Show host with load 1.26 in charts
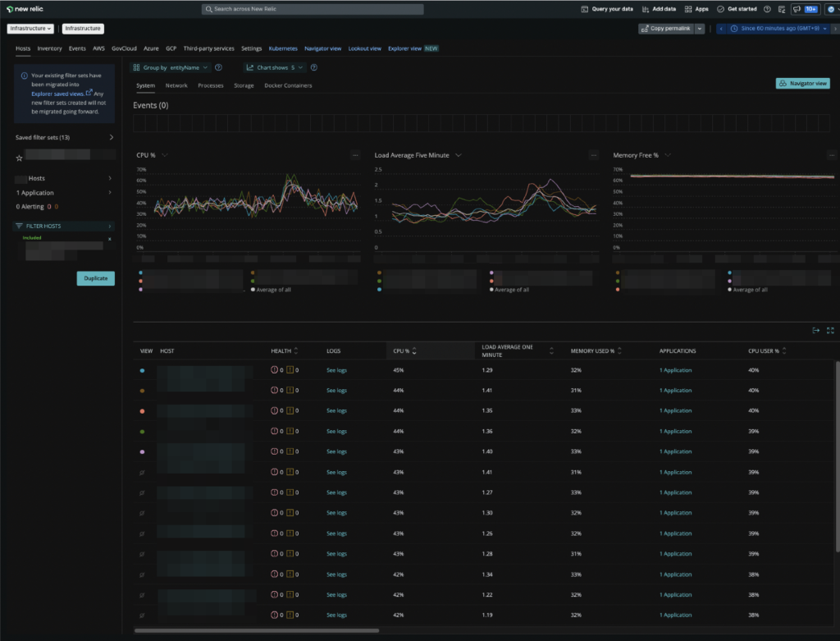The height and width of the screenshot is (641, 840). (142, 533)
